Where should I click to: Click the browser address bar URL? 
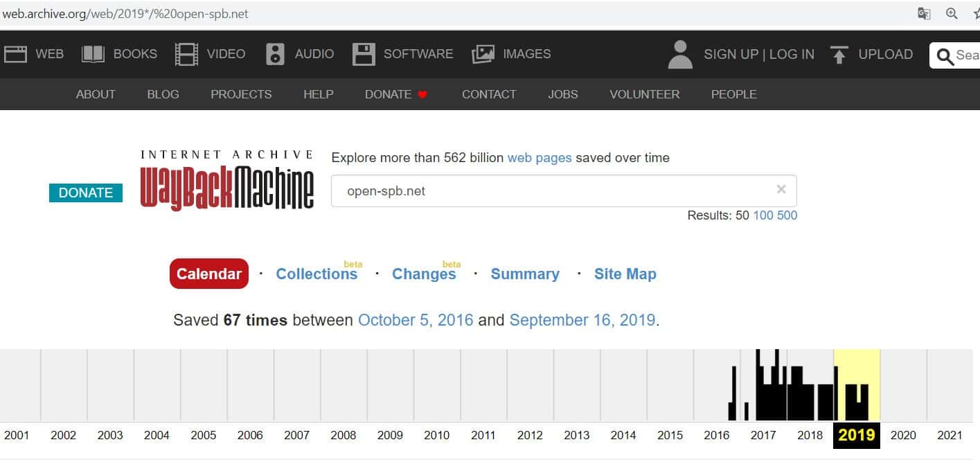click(125, 14)
